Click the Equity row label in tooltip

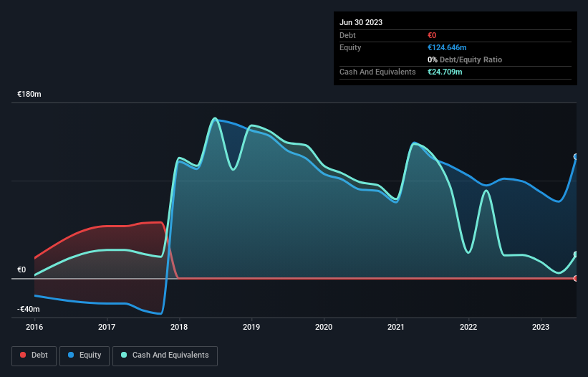[x=350, y=47]
